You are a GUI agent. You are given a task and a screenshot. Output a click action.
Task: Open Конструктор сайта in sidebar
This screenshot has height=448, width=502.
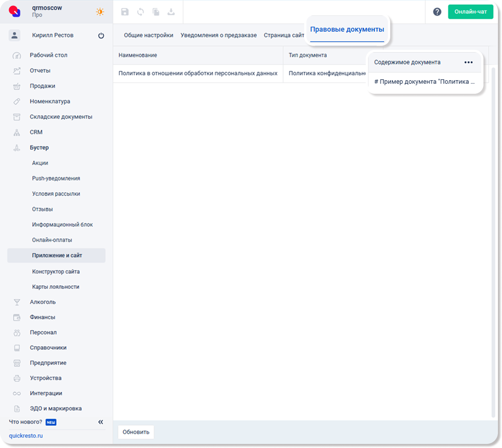click(x=56, y=272)
